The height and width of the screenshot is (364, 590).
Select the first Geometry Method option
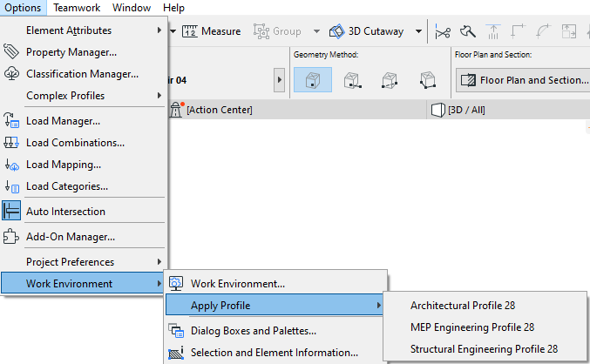[313, 80]
